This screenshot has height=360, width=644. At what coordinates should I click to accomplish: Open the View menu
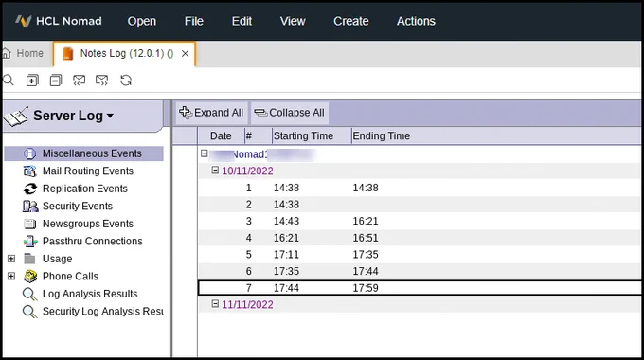point(293,21)
